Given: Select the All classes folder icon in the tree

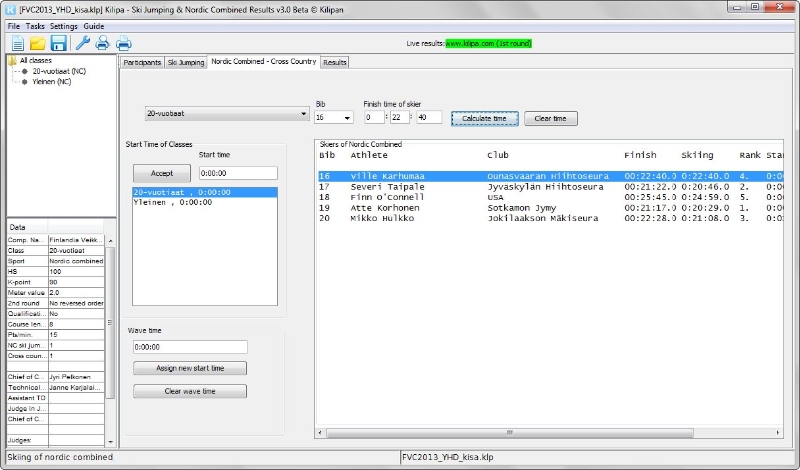Looking at the screenshot, I should pyautogui.click(x=12, y=60).
